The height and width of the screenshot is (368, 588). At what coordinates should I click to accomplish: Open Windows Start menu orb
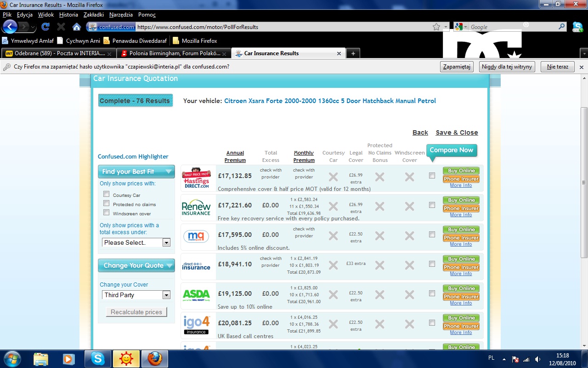(x=11, y=358)
